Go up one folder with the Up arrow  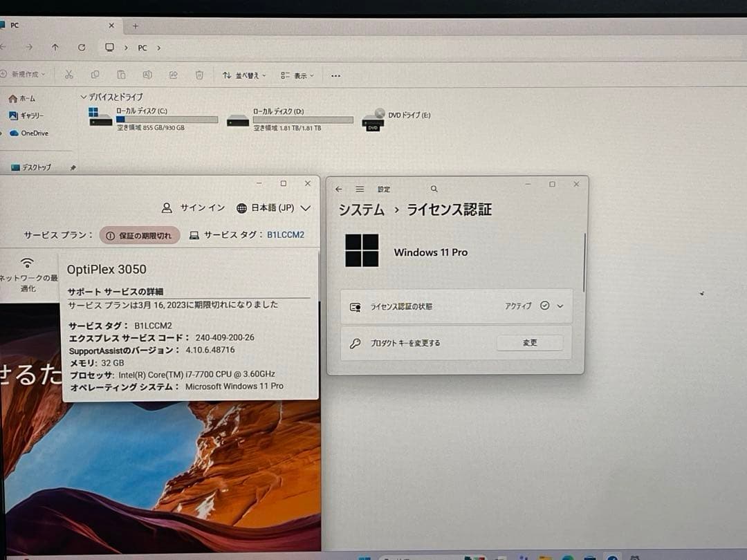pos(55,47)
